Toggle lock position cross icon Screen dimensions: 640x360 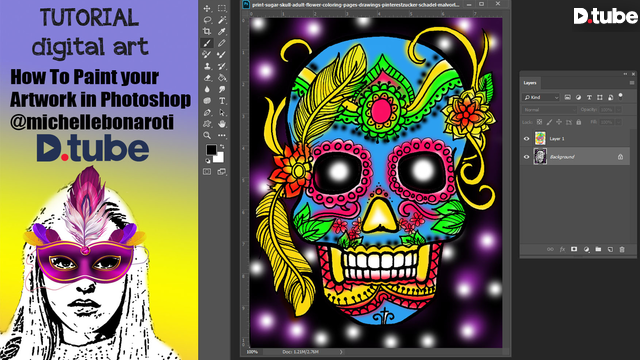[x=559, y=122]
